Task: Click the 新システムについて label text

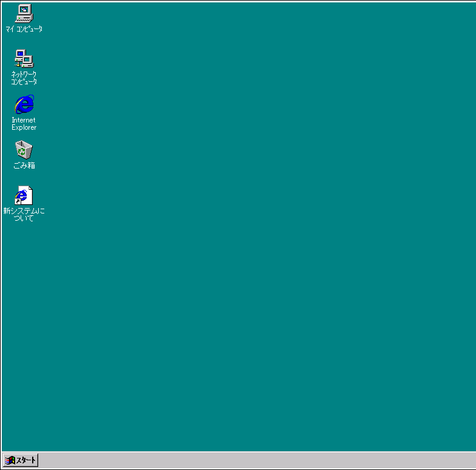Action: (x=24, y=214)
